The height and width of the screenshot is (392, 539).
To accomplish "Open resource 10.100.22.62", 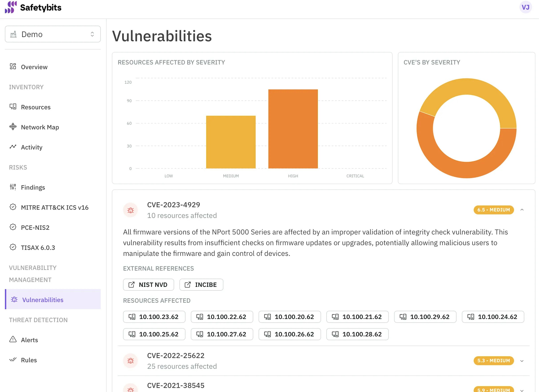I will pos(222,317).
